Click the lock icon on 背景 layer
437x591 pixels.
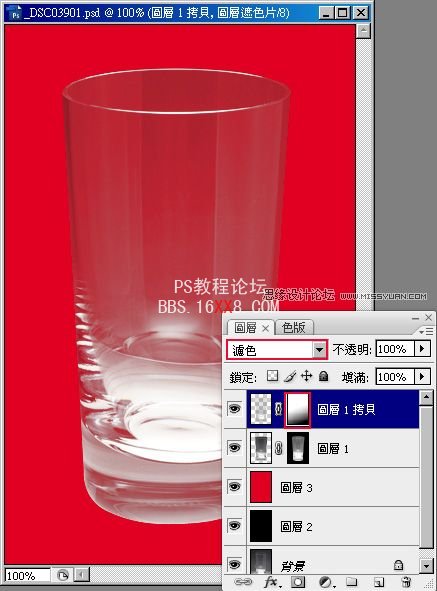pos(398,565)
